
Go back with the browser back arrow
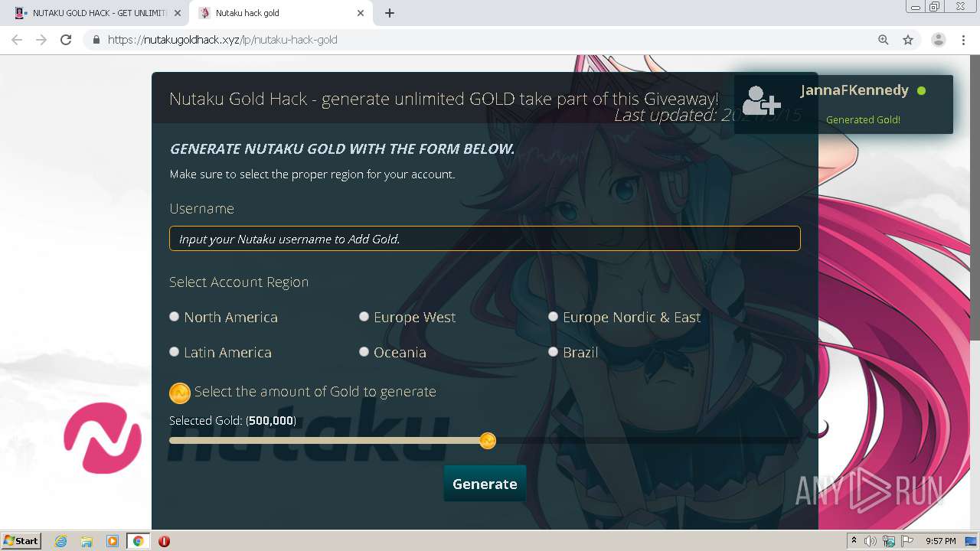[17, 40]
